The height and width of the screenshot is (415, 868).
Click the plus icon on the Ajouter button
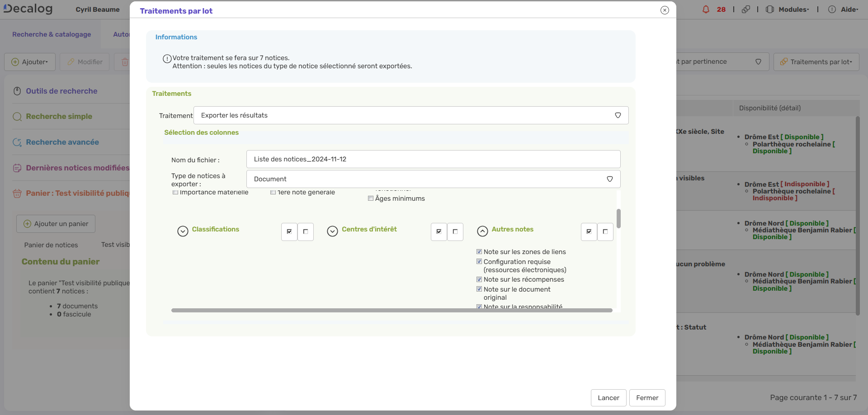[x=14, y=61]
